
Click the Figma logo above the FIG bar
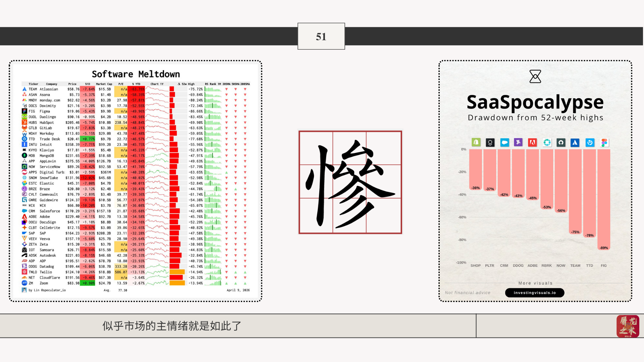coord(604,142)
